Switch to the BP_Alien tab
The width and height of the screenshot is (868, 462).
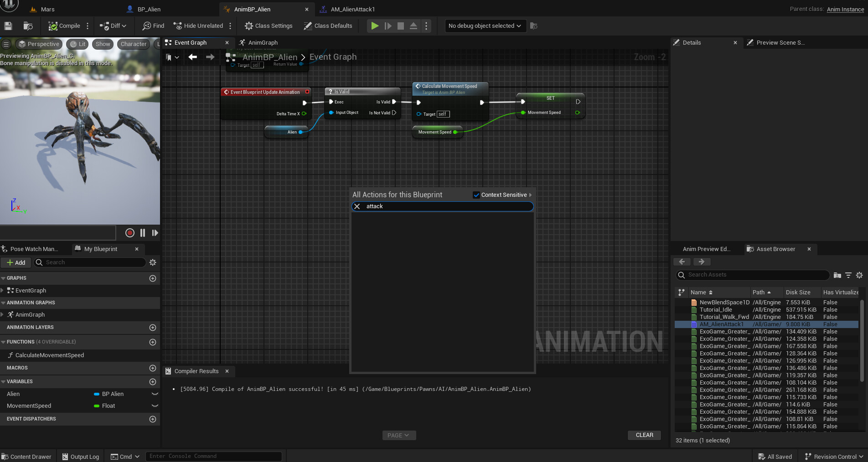click(x=149, y=9)
